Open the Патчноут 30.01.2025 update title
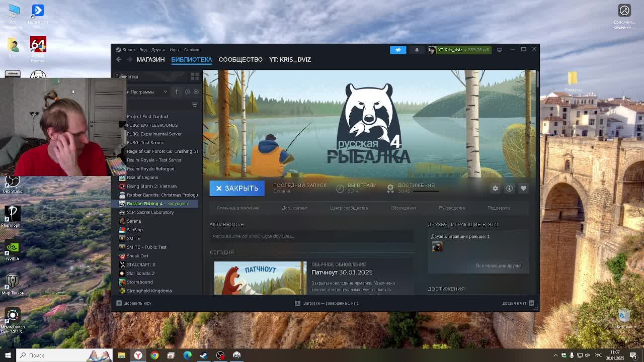Screen dimensions: 644x362 (x=342, y=273)
